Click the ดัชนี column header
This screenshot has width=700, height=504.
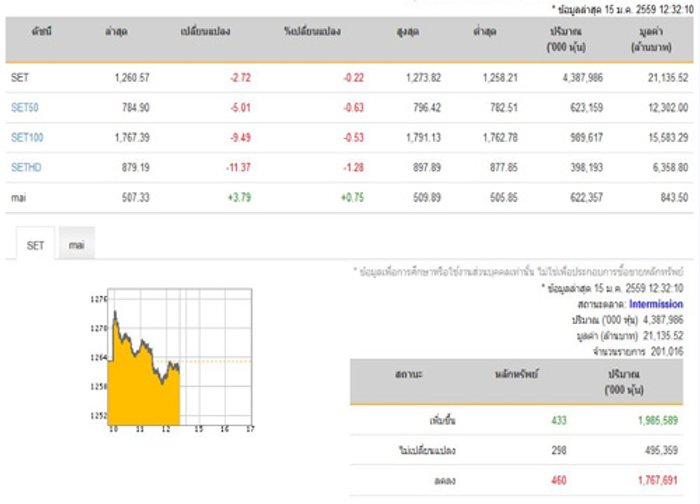42,31
